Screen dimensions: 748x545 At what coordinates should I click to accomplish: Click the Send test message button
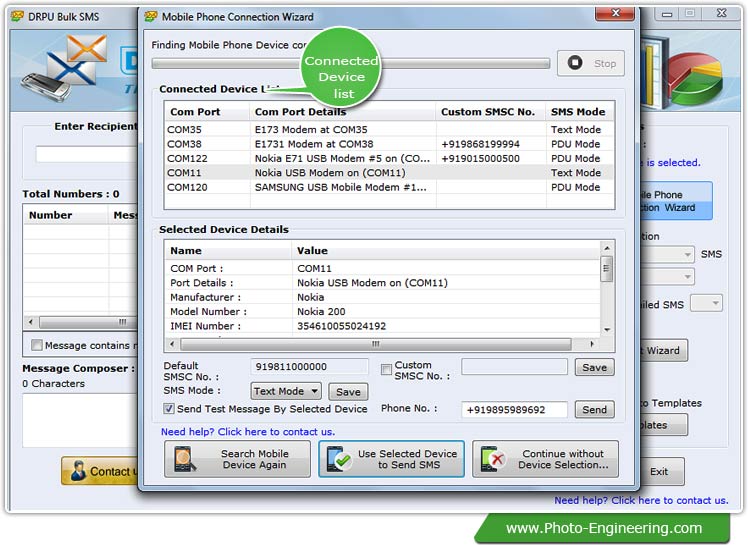[594, 409]
